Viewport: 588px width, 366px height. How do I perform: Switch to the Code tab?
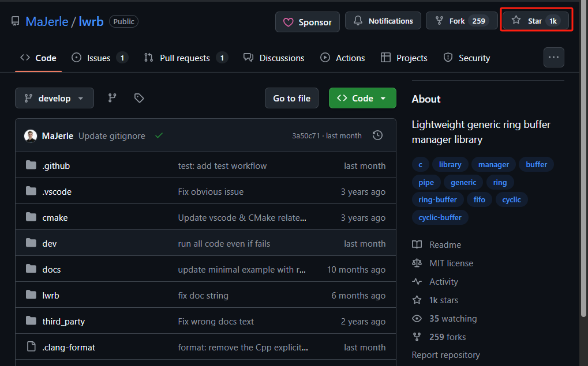point(38,58)
